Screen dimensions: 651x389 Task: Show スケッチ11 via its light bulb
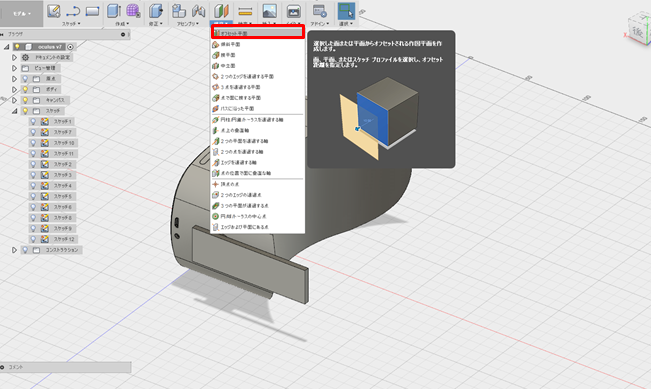click(x=33, y=154)
